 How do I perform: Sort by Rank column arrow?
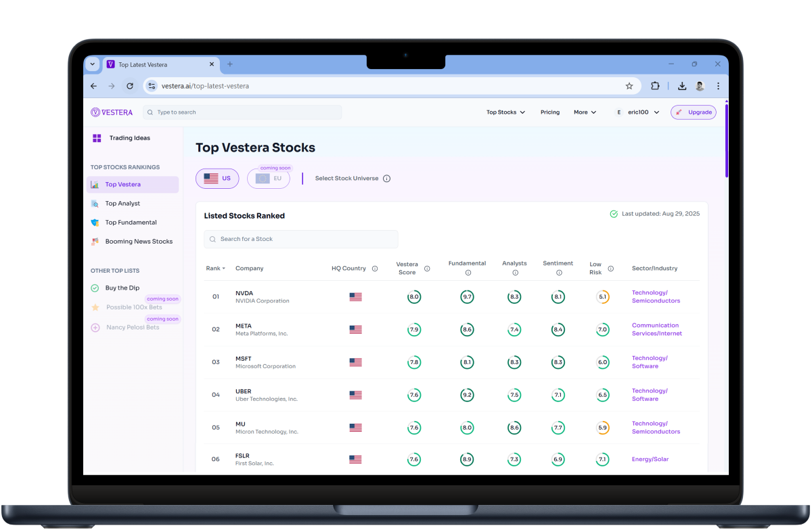[x=224, y=269]
